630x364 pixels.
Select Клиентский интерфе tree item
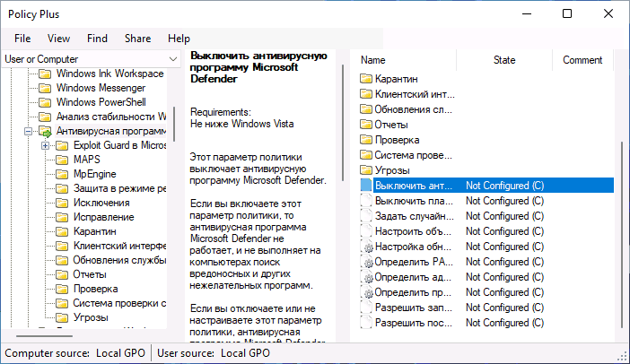click(119, 246)
